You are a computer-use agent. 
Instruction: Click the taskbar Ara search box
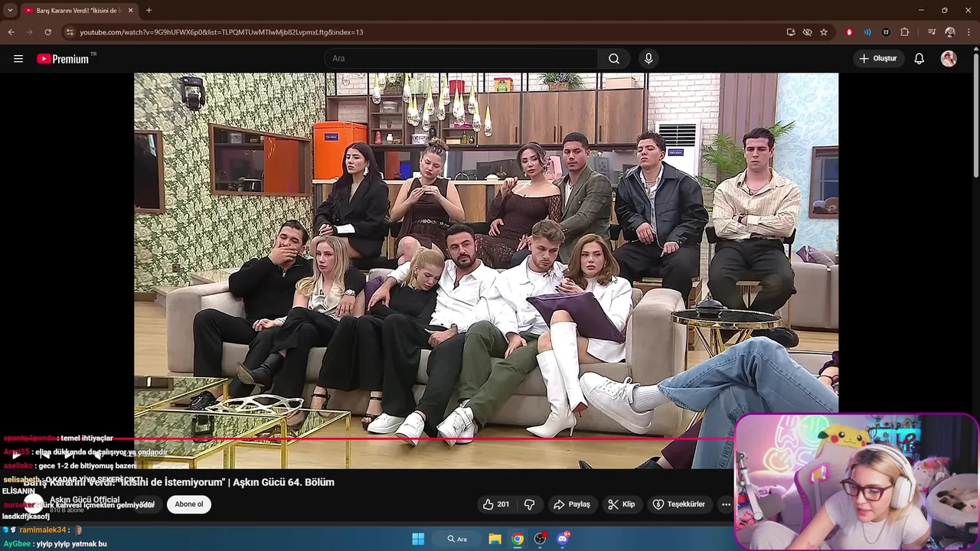(x=458, y=539)
